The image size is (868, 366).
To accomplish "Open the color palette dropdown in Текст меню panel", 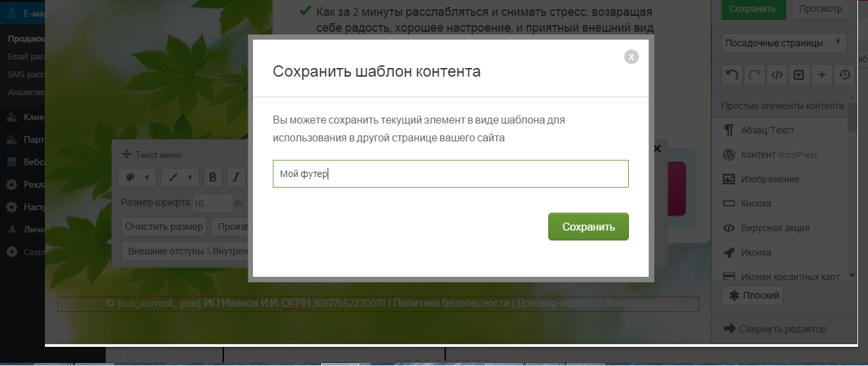I will [x=137, y=177].
